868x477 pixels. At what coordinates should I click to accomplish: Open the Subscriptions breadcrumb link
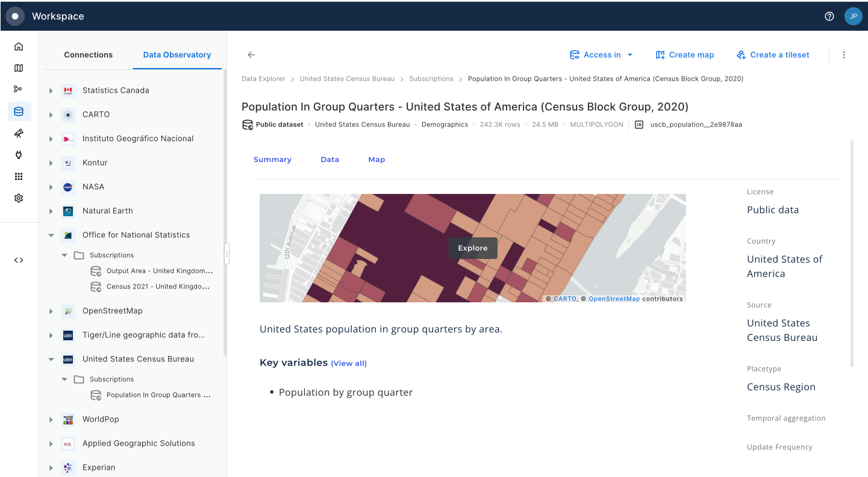click(431, 79)
